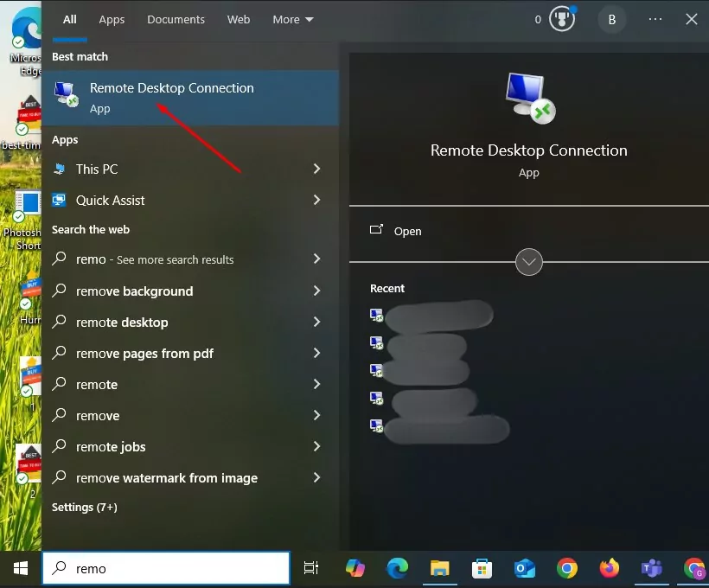Expand the Quick Assist result chevron
Screen dimensions: 709x588
317,200
